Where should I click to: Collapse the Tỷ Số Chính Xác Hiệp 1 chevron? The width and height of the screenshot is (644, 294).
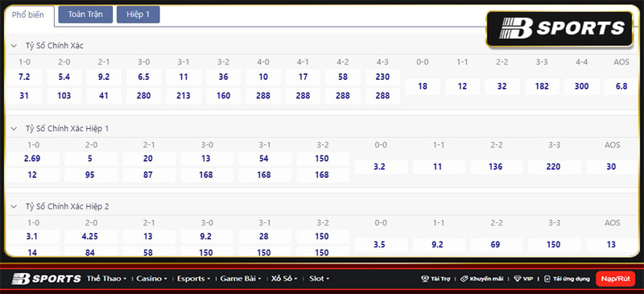14,129
